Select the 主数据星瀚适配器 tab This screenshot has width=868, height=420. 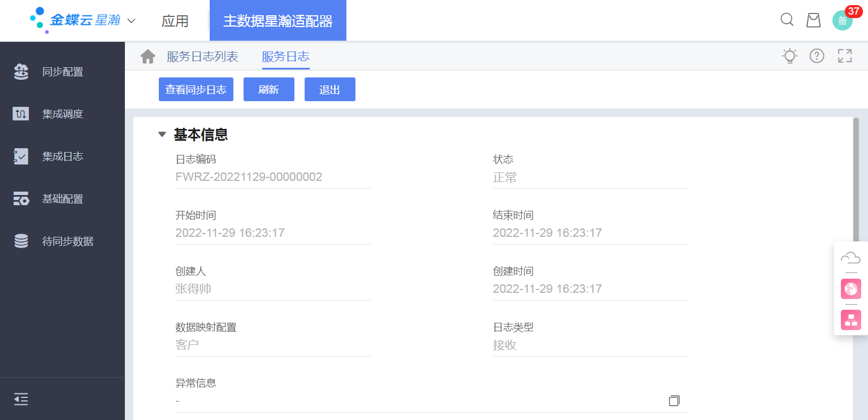pos(278,20)
